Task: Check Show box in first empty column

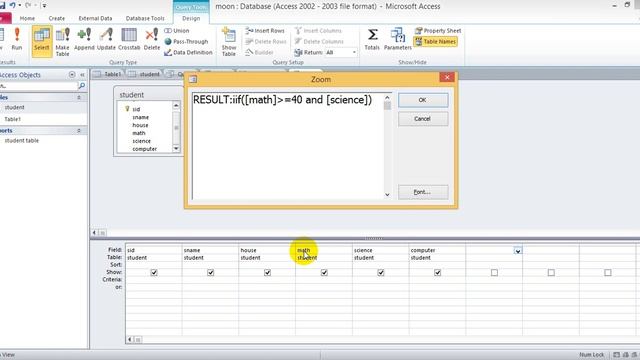Action: (x=494, y=272)
